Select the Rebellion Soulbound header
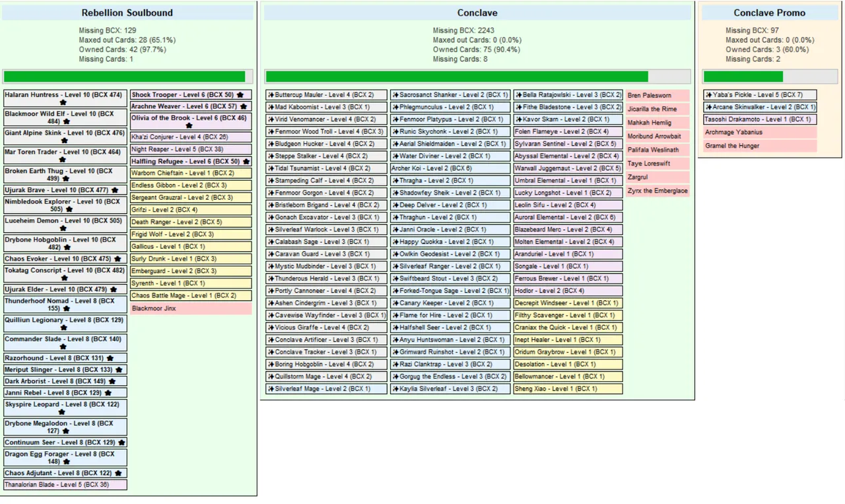Image resolution: width=845 pixels, height=504 pixels. coord(127,13)
